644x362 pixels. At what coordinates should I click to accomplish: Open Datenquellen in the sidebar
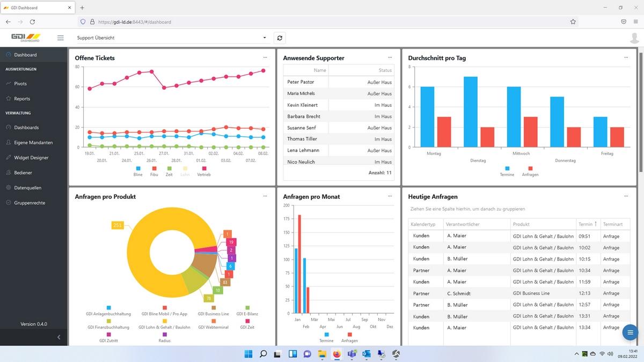[27, 188]
